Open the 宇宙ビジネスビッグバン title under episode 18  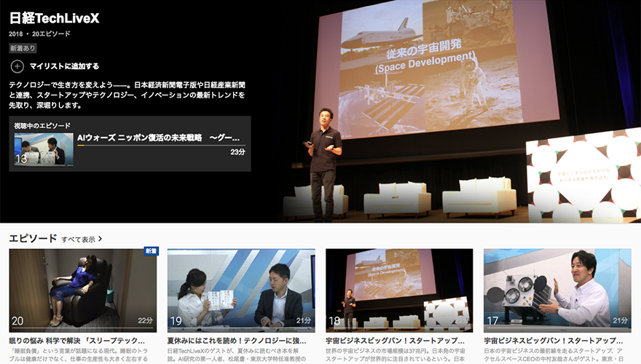(x=395, y=340)
